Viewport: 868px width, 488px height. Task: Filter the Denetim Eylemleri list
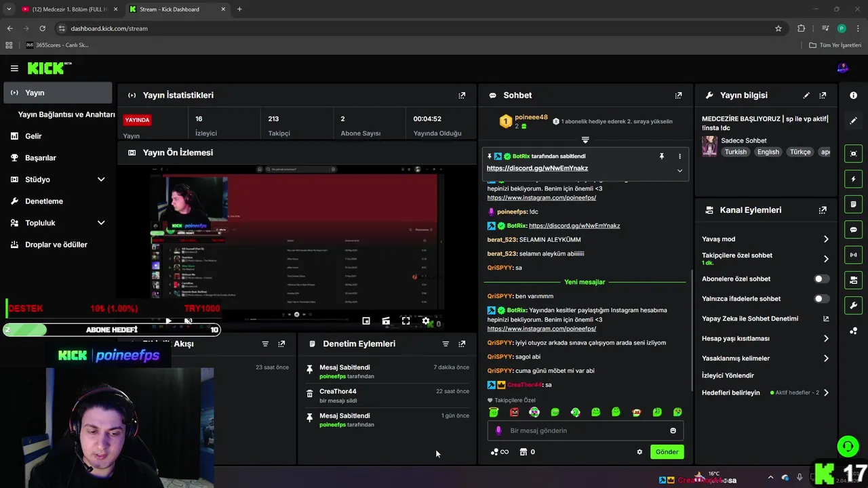tap(446, 344)
